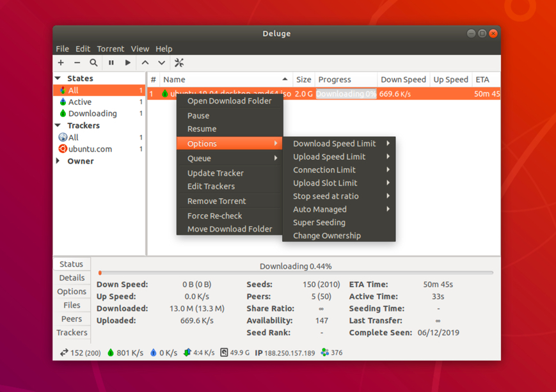The height and width of the screenshot is (392, 556).
Task: Switch to the Peers tab
Action: pos(72,318)
